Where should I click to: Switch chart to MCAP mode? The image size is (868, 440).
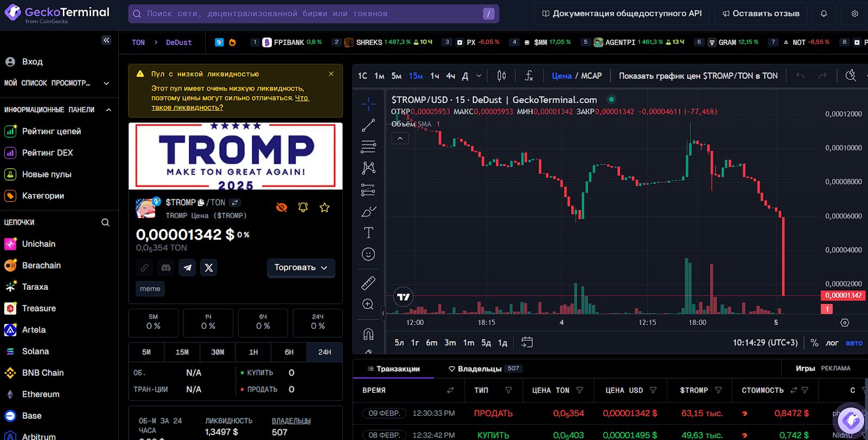[591, 76]
